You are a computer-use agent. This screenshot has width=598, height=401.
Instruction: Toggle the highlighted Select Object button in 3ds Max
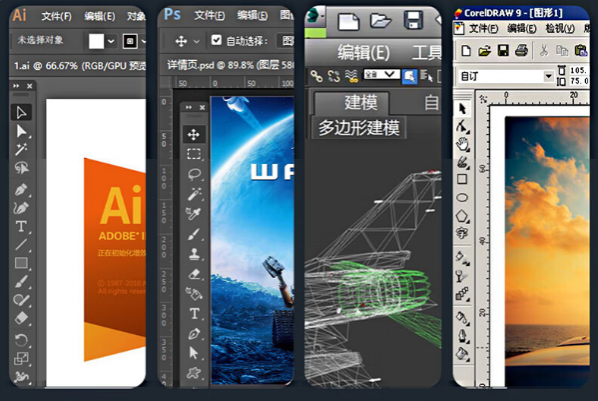point(409,77)
